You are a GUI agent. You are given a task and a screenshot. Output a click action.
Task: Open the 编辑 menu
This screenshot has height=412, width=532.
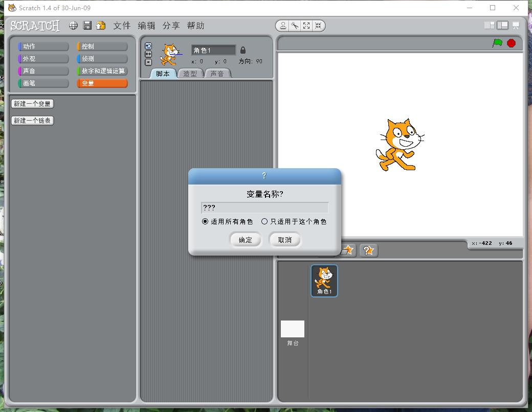tap(147, 26)
